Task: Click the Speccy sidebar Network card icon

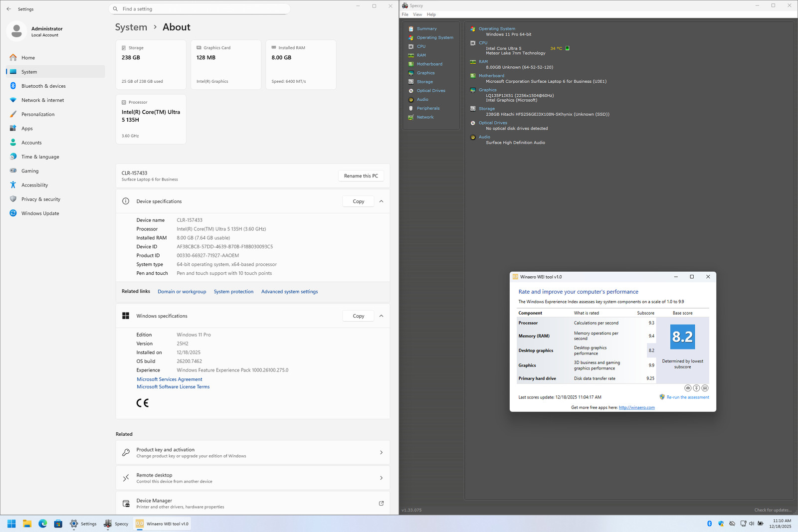Action: pos(411,117)
